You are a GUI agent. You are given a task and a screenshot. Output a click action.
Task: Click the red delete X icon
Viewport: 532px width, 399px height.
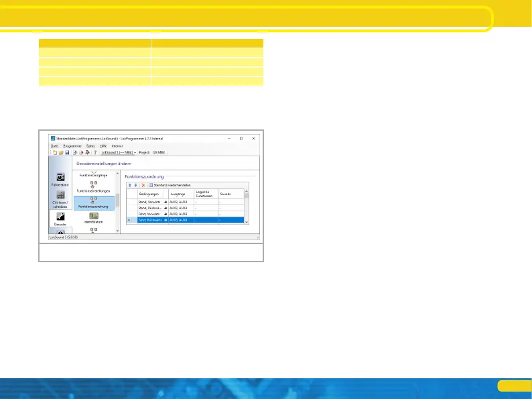click(x=143, y=184)
